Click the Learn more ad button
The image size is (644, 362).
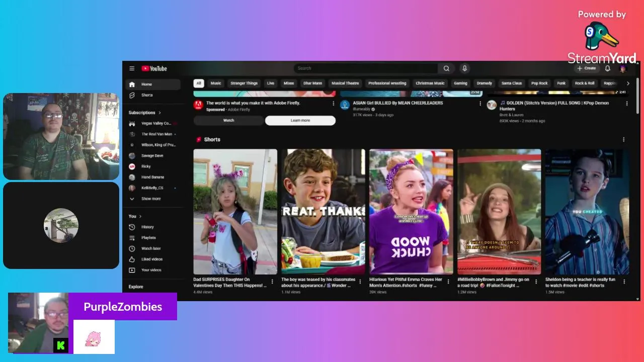300,121
